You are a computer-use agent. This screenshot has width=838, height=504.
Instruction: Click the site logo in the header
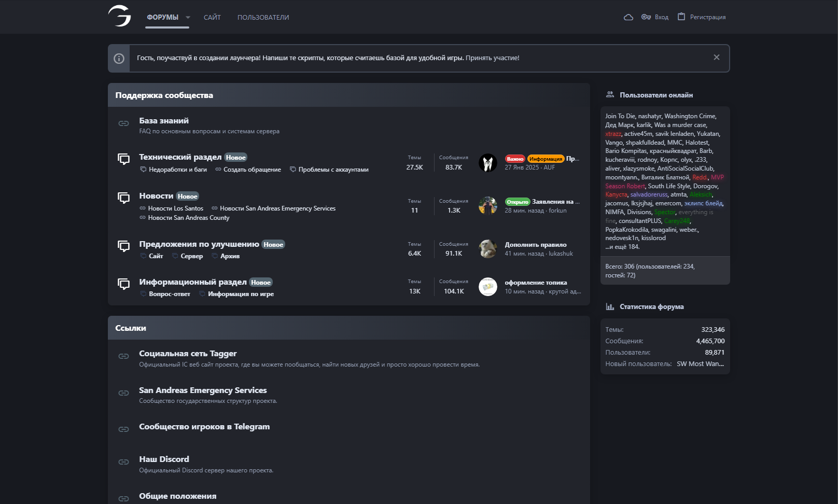pyautogui.click(x=119, y=16)
